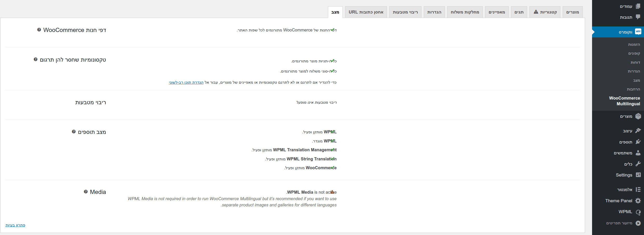Click help icon beside Media heading
The image size is (644, 235).
point(86,192)
